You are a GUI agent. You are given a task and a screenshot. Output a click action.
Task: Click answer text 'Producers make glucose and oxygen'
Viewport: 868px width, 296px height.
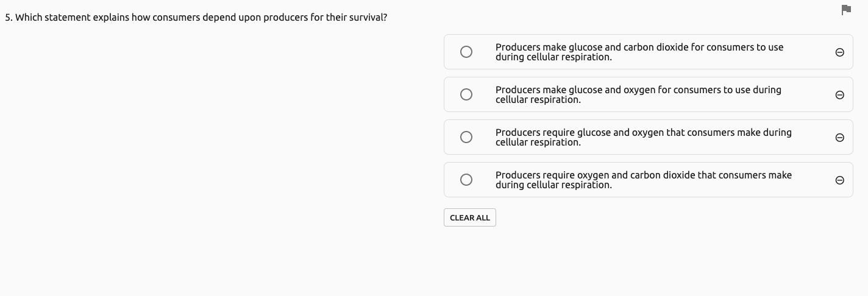tap(638, 94)
